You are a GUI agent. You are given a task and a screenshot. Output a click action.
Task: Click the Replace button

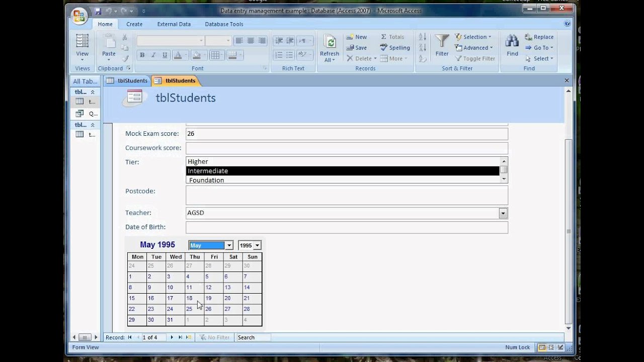(539, 37)
